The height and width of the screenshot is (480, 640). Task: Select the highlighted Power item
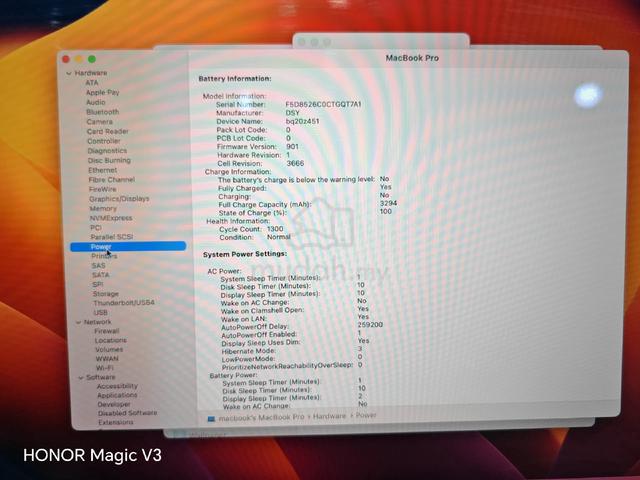pos(128,247)
